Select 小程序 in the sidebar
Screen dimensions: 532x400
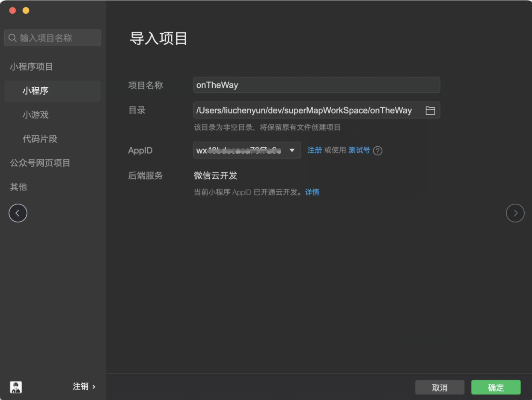pyautogui.click(x=36, y=91)
